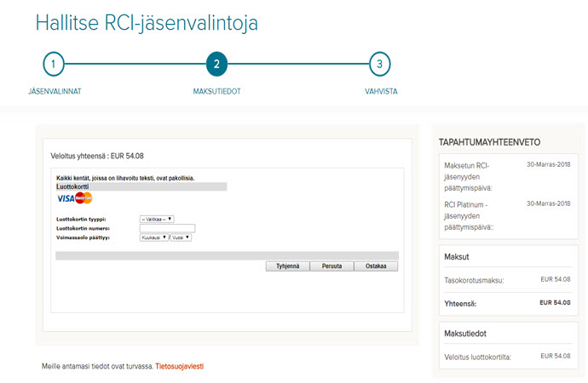This screenshot has width=588, height=383.
Task: Jump to step 3 circle Vahvista
Action: (380, 64)
